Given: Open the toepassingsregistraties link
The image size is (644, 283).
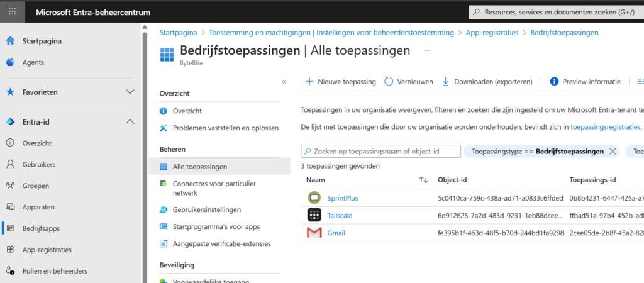Looking at the screenshot, I should pos(606,127).
